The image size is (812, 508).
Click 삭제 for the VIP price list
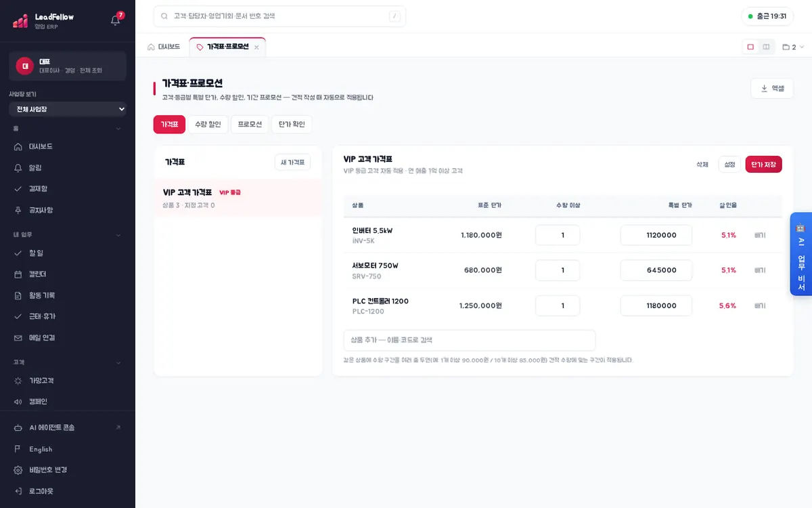[702, 165]
